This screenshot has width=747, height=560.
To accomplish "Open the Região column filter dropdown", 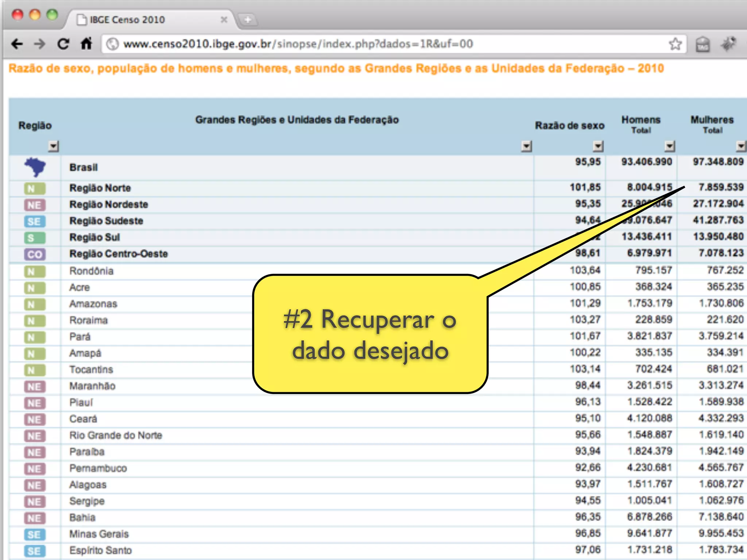I will [x=53, y=146].
